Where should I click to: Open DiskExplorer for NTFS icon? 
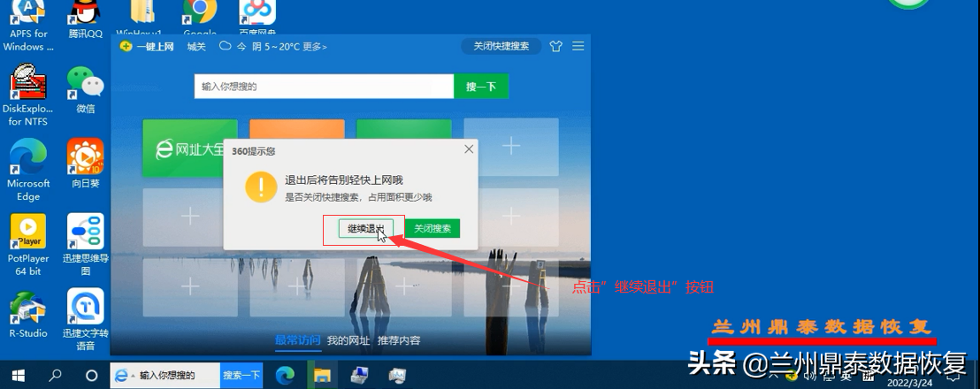click(x=28, y=95)
